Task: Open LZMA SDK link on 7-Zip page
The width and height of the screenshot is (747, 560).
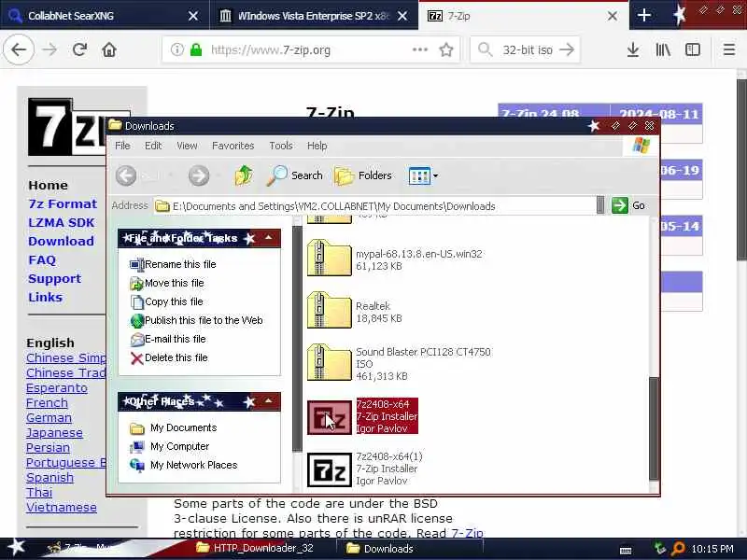Action: tap(62, 222)
